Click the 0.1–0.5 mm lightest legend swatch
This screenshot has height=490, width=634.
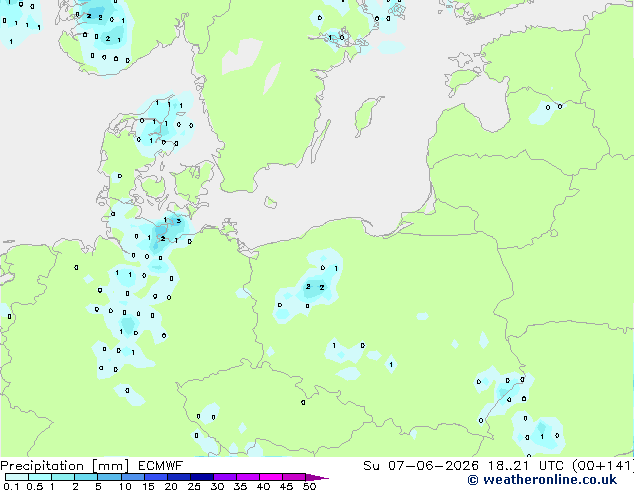(x=17, y=477)
